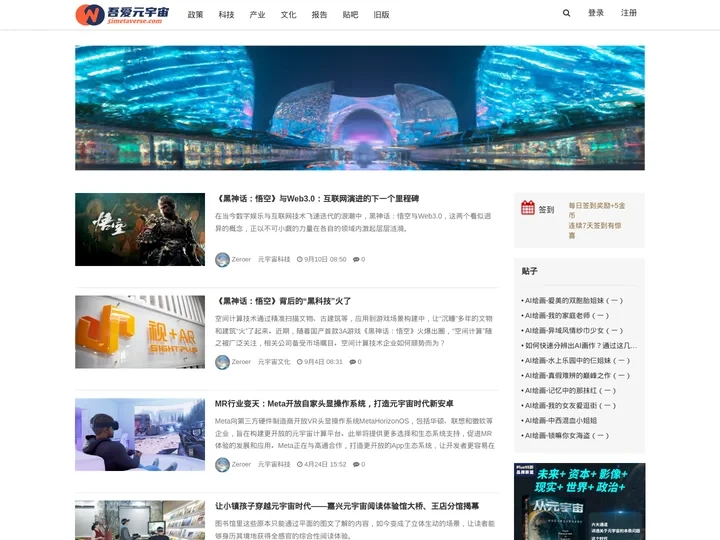The width and height of the screenshot is (720, 540).
Task: Click 元宇宙科技 category on 9月10日 article
Action: point(274,259)
